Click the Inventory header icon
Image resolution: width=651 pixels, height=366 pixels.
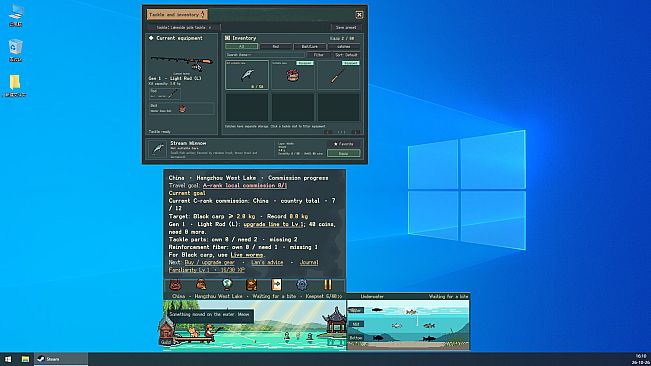click(228, 38)
